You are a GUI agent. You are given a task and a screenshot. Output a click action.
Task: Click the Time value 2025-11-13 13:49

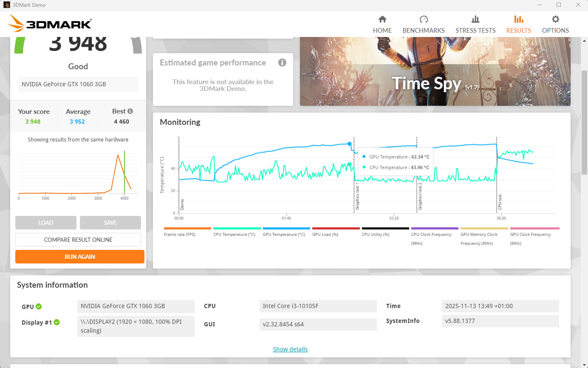click(500, 306)
